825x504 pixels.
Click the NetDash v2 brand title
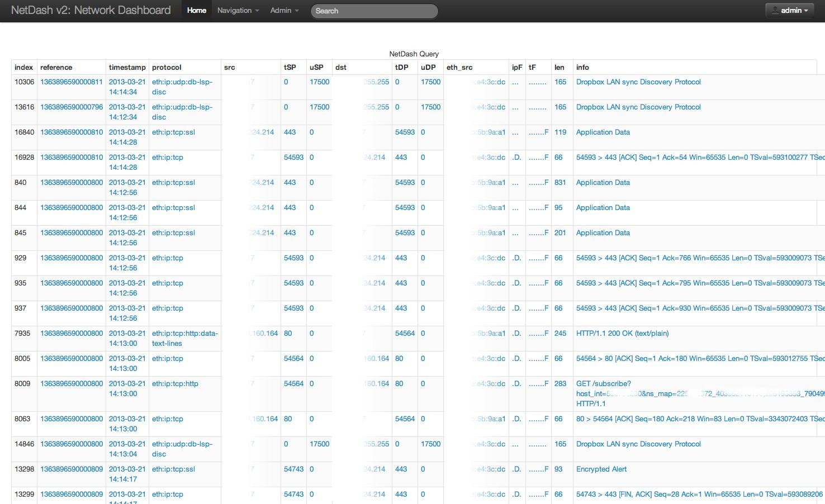[x=91, y=10]
